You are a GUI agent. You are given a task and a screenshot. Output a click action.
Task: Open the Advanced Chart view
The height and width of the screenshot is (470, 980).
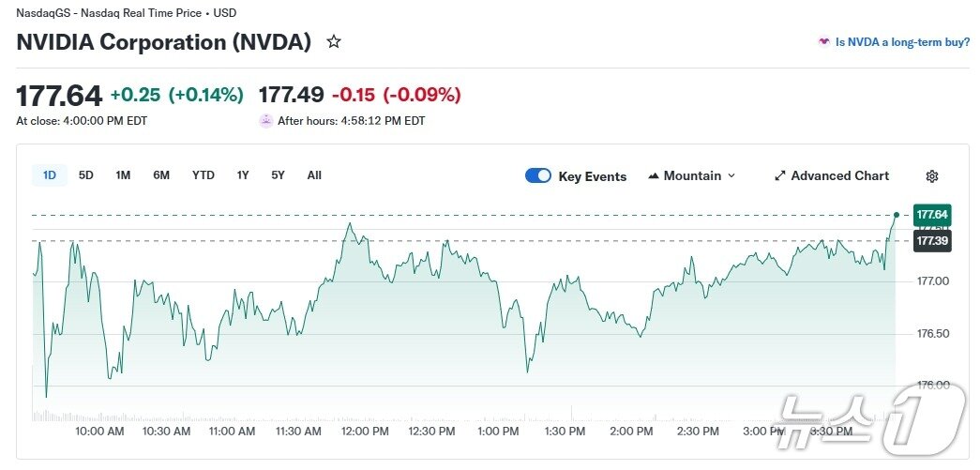click(x=839, y=176)
